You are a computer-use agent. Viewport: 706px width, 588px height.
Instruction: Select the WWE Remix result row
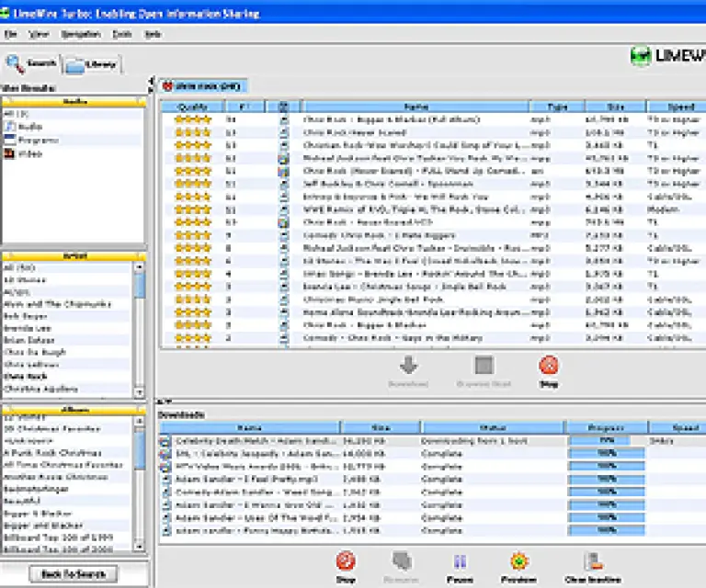click(x=433, y=209)
